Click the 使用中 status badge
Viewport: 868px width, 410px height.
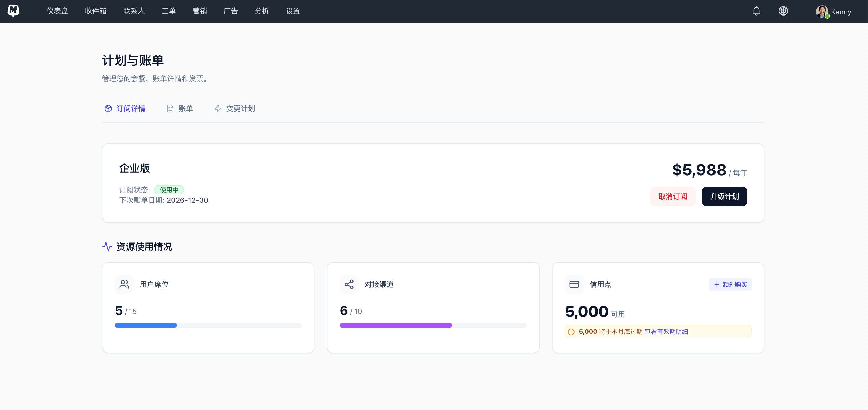[x=169, y=189]
